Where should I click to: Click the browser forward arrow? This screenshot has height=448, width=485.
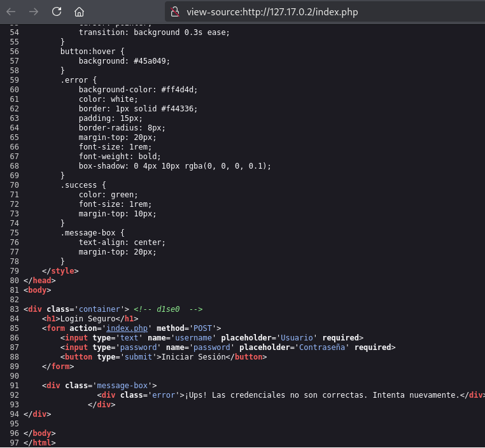[33, 11]
